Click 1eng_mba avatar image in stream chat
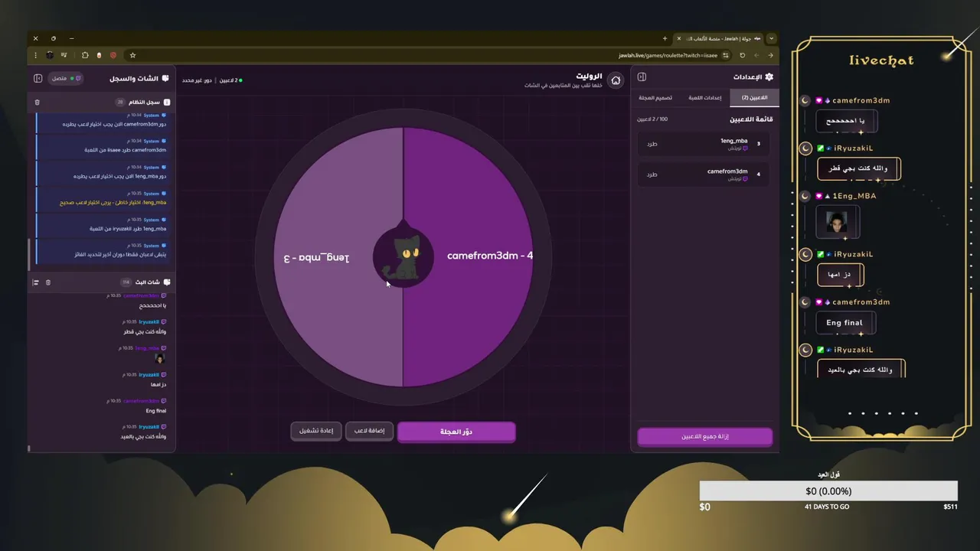This screenshot has width=980, height=551. [x=160, y=358]
